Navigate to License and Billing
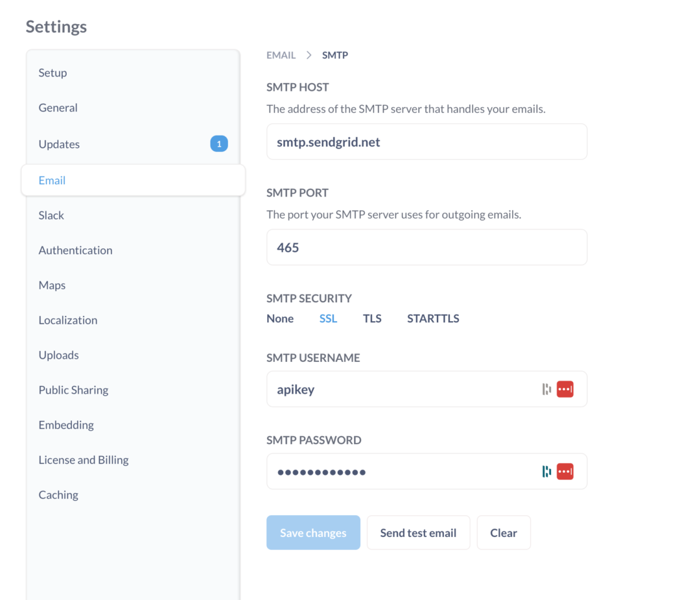The width and height of the screenshot is (700, 600). tap(84, 459)
